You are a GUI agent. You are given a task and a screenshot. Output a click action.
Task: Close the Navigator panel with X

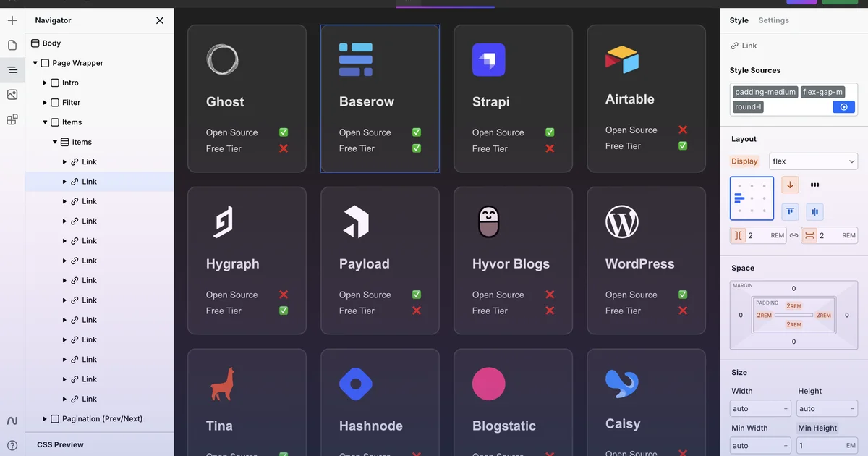(160, 20)
